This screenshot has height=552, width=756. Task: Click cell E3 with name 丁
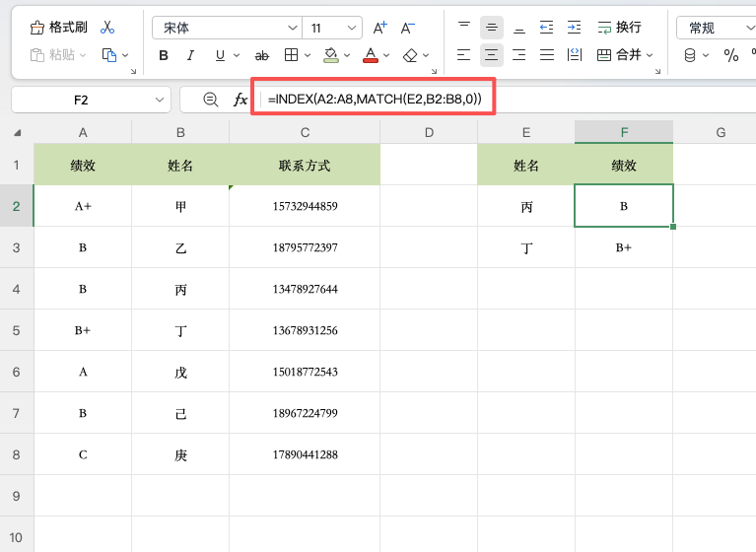click(526, 247)
